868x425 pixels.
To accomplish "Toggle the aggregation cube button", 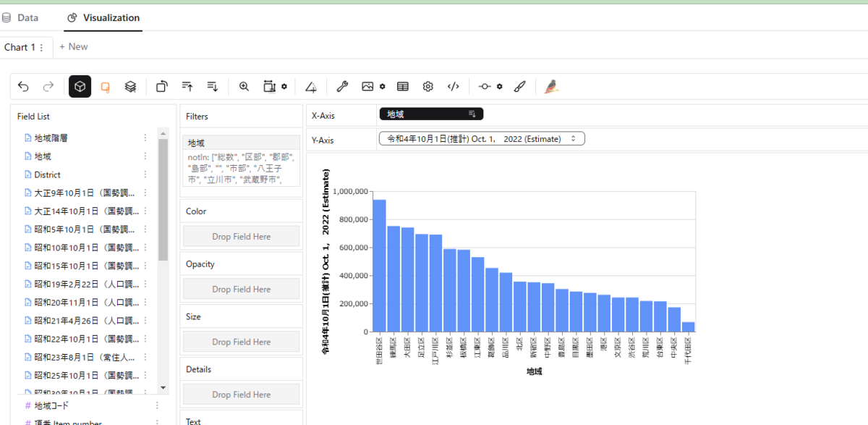I will pyautogui.click(x=80, y=87).
